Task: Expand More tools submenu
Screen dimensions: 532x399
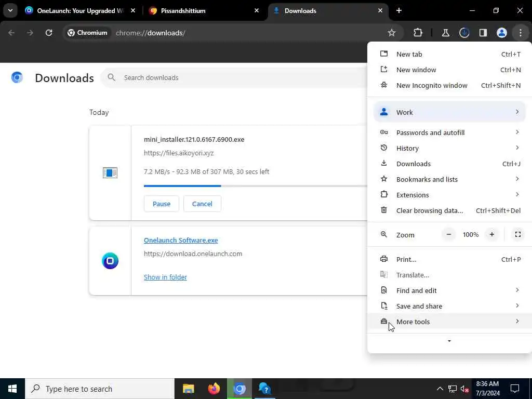Action: point(449,322)
